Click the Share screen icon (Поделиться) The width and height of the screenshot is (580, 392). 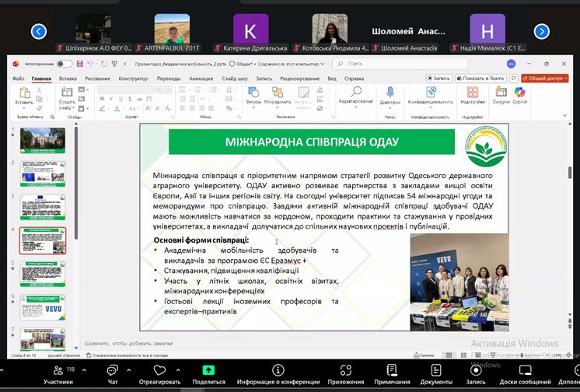coord(208,370)
